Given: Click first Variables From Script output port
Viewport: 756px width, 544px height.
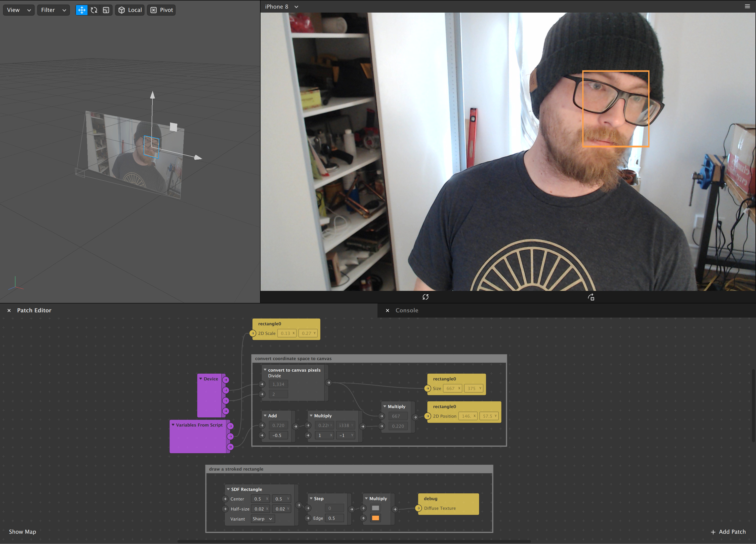Looking at the screenshot, I should click(230, 426).
